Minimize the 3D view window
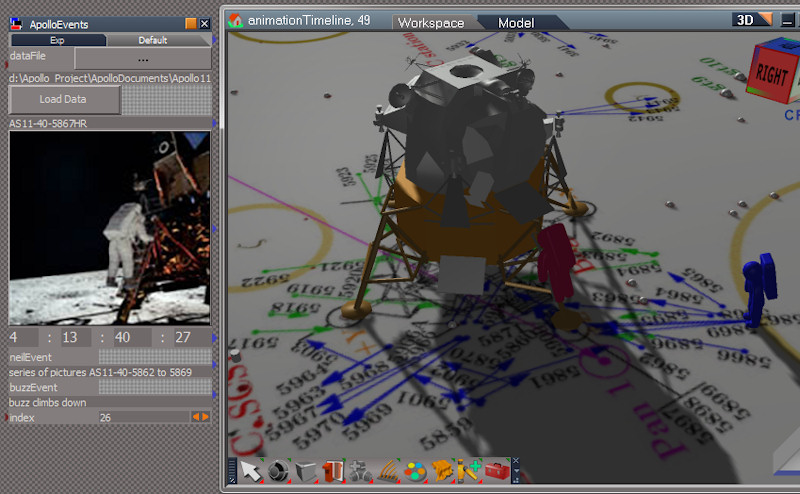This screenshot has height=494, width=800. 788,21
